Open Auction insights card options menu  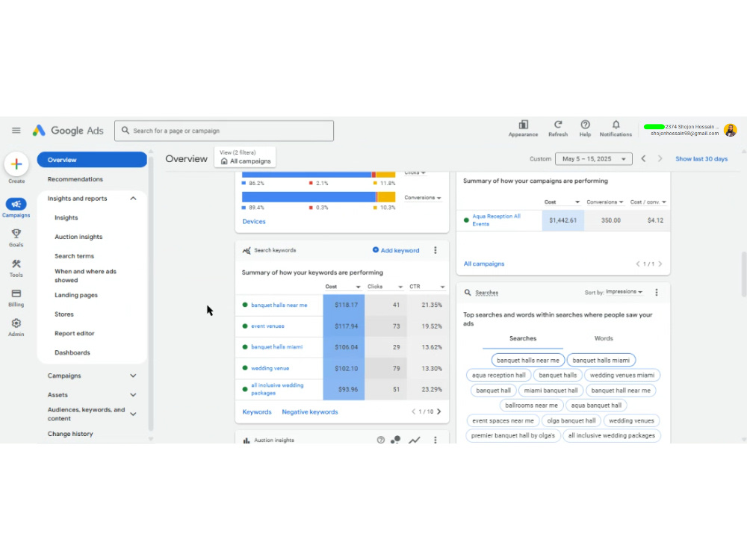435,440
